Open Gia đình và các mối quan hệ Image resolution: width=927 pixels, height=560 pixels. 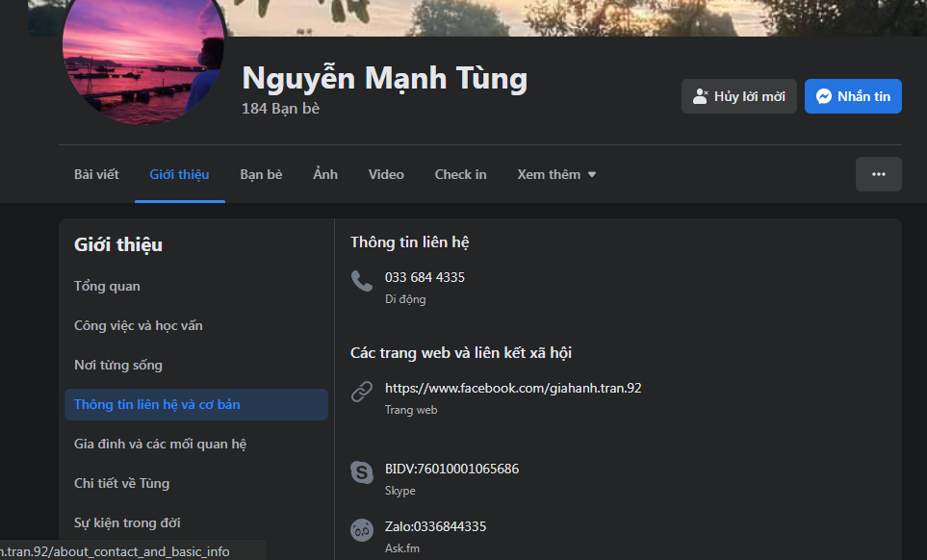(x=161, y=444)
